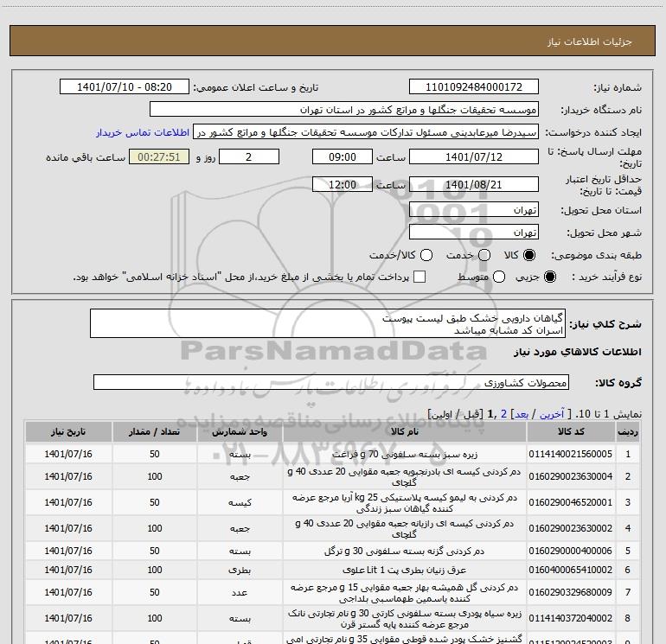Click the واحد شمارش column header
Screen dimensions: 666x644
point(240,431)
